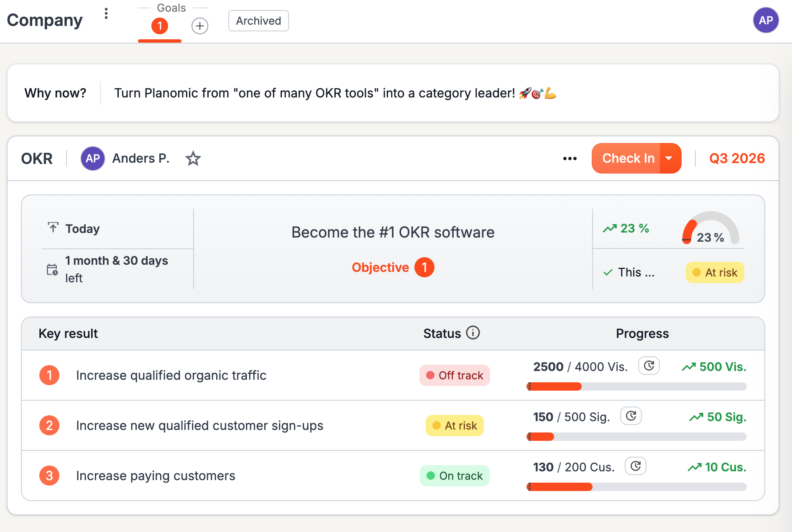Click the '130 / 200 Cus.' value
792x532 pixels.
pyautogui.click(x=574, y=467)
